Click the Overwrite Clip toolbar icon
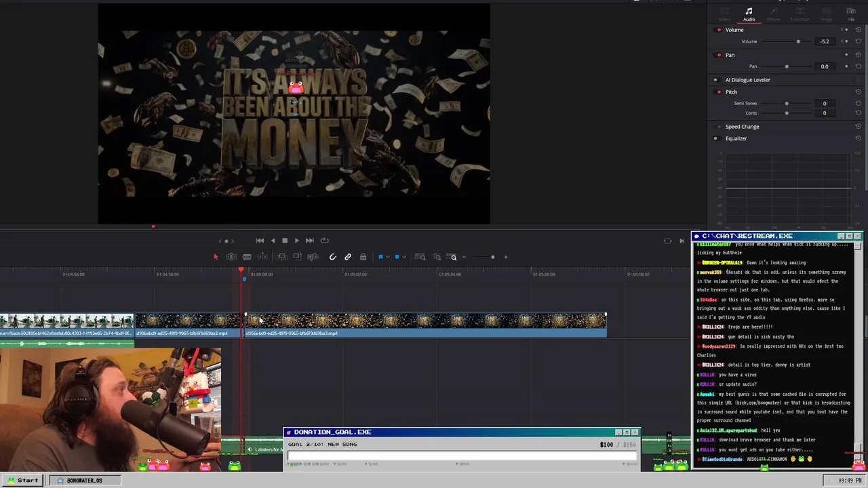868x488 pixels. click(297, 257)
